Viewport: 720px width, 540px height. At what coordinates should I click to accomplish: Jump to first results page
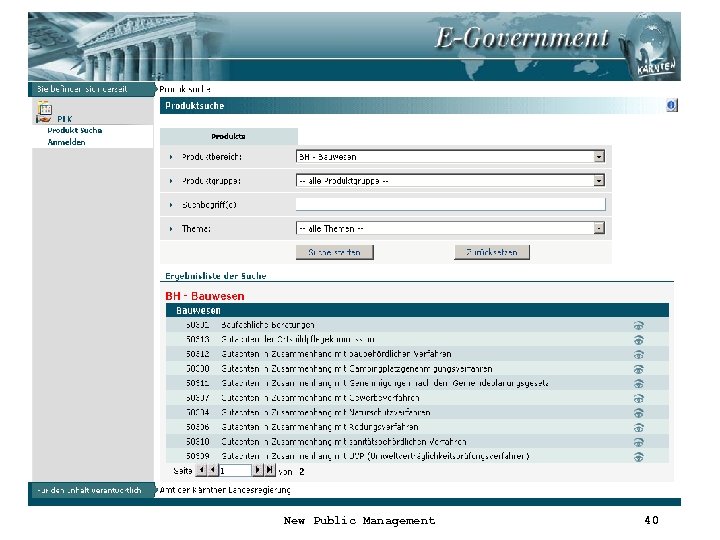pyautogui.click(x=201, y=470)
